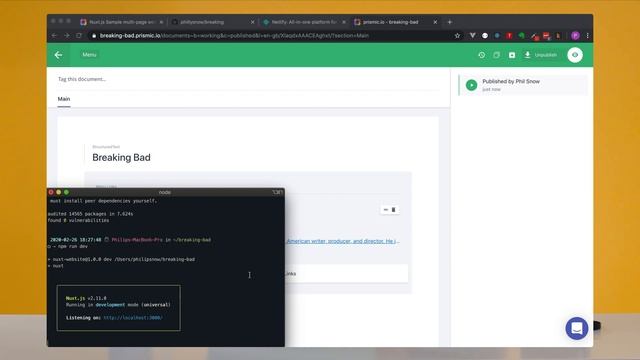This screenshot has width=640, height=360.
Task: Click the Breaking Bad title field
Action: pyautogui.click(x=121, y=158)
